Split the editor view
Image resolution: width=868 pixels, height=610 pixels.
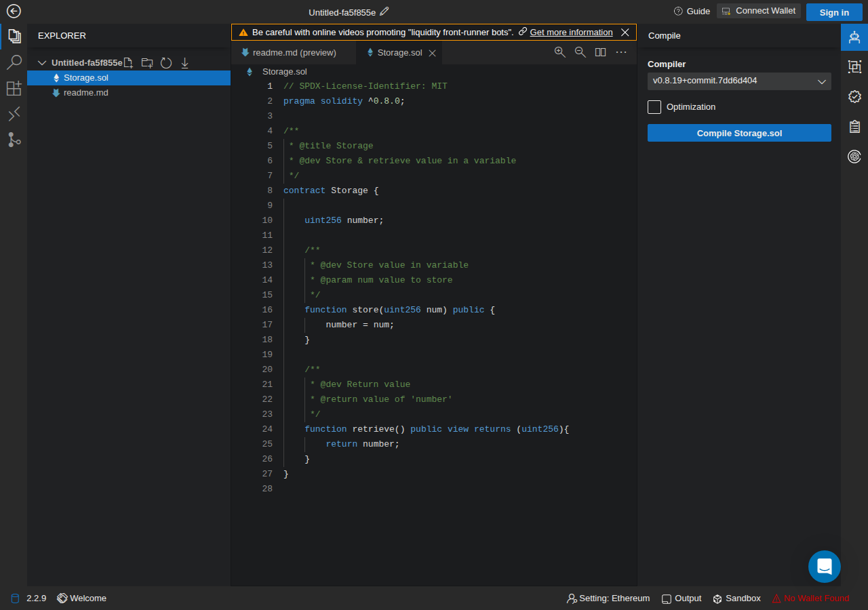click(x=600, y=52)
